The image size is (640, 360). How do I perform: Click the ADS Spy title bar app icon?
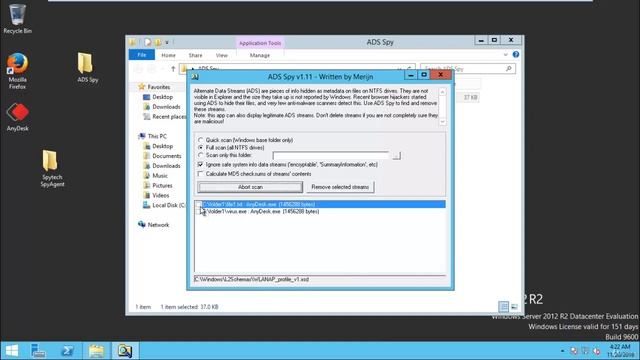pyautogui.click(x=195, y=76)
